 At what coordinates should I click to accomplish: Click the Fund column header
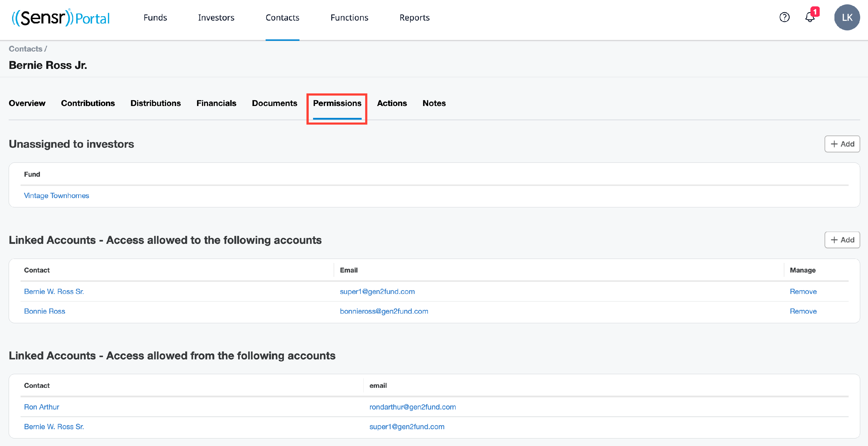point(32,174)
